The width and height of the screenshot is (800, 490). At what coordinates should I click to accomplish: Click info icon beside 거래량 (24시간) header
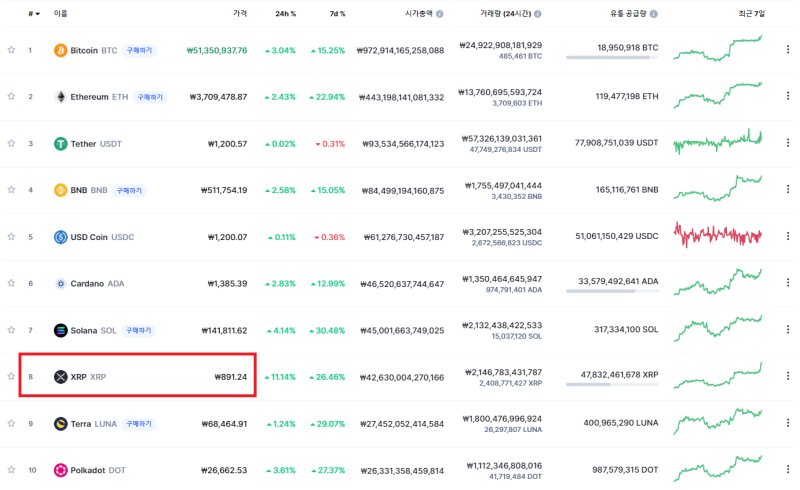(538, 14)
